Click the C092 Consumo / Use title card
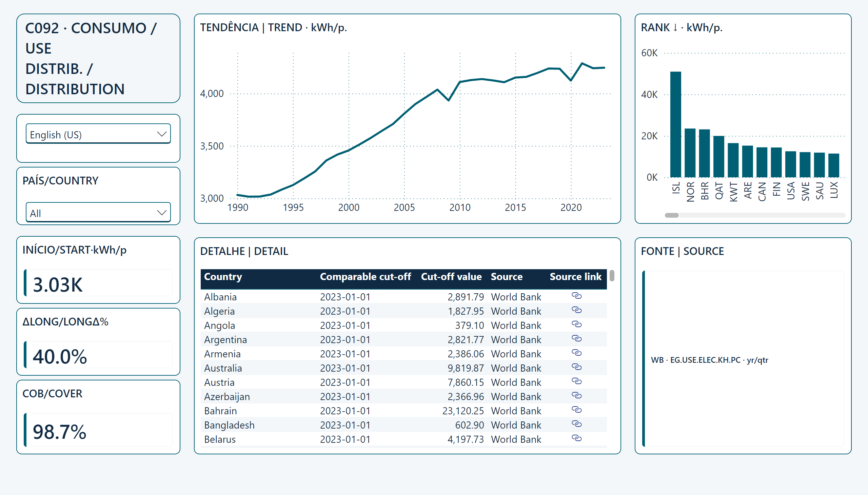Image resolution: width=868 pixels, height=495 pixels. coord(98,58)
